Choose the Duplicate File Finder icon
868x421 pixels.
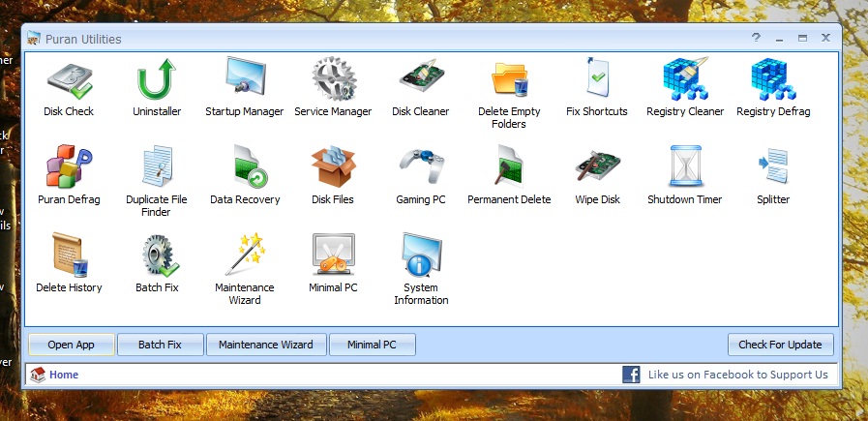[x=157, y=167]
